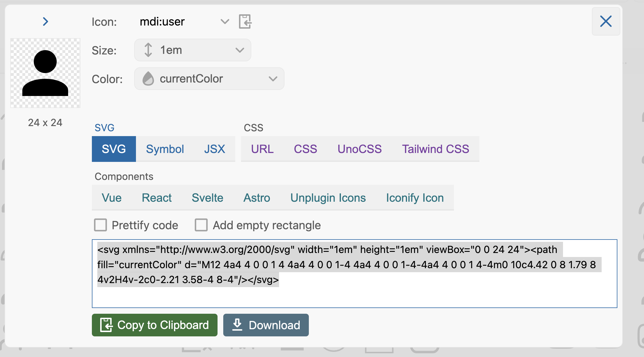Screen dimensions: 644x357
Task: Open the React component tab
Action: pyautogui.click(x=157, y=198)
